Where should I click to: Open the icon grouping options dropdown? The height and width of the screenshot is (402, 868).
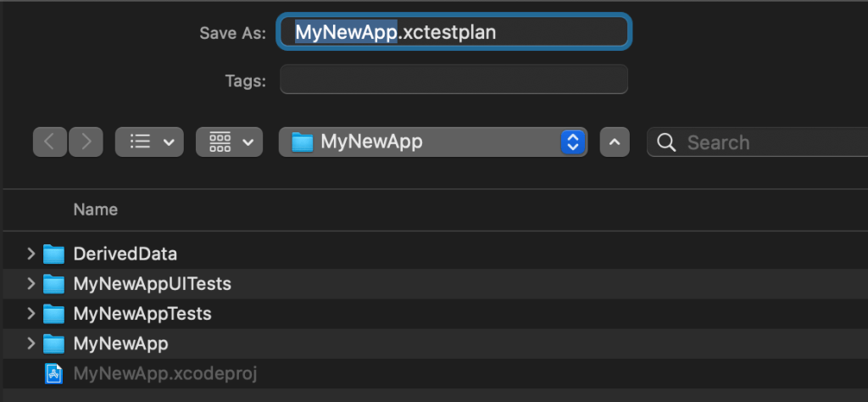click(x=229, y=142)
